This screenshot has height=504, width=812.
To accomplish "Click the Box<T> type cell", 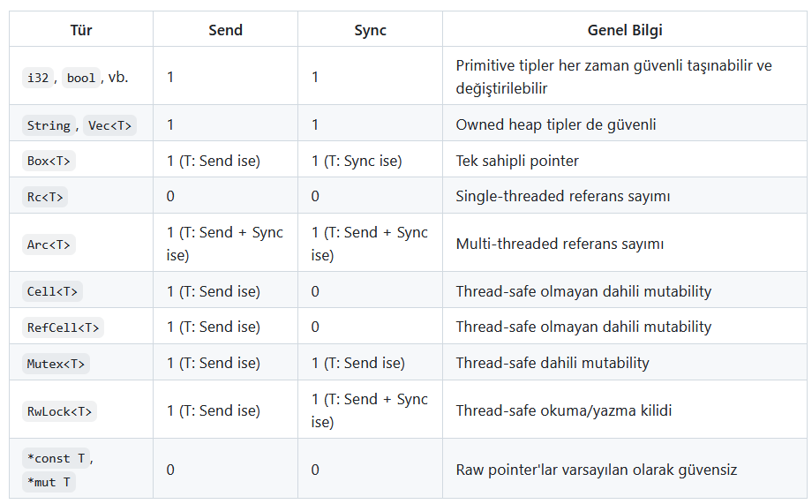I will pos(49,161).
